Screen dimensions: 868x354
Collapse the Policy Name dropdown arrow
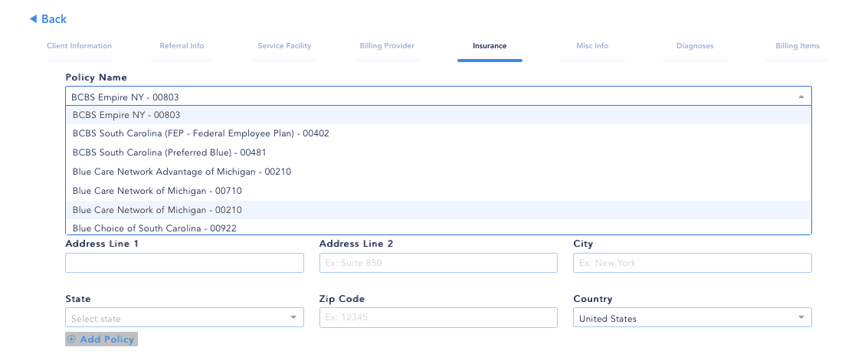click(x=801, y=97)
